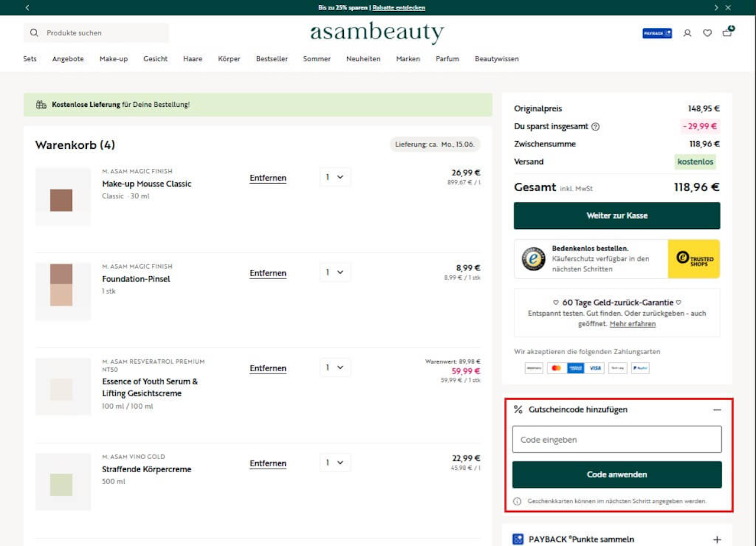Open the shopping bag cart icon

[x=728, y=32]
